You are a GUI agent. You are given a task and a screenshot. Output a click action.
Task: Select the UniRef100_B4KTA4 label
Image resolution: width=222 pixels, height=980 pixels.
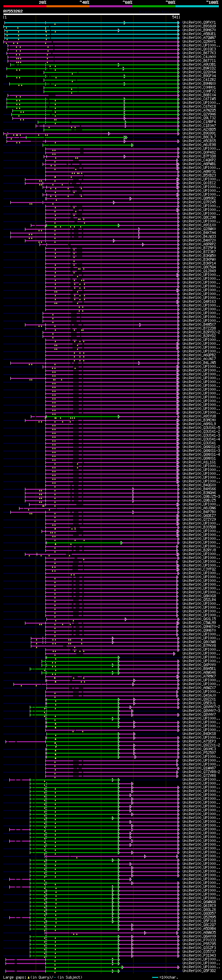pyautogui.click(x=199, y=233)
